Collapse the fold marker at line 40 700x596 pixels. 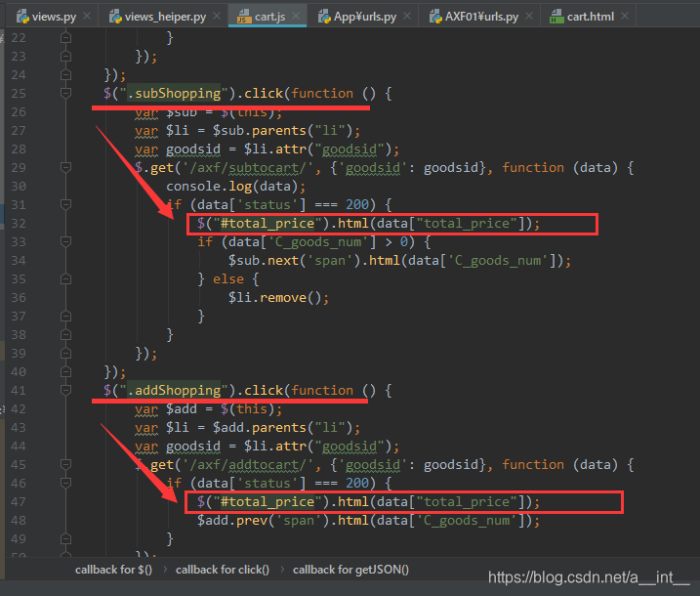pyautogui.click(x=65, y=371)
